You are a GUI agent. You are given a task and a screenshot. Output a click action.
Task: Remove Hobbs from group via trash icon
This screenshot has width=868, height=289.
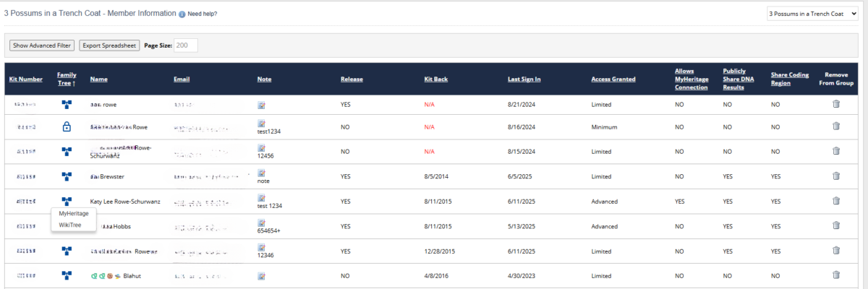[x=836, y=225]
